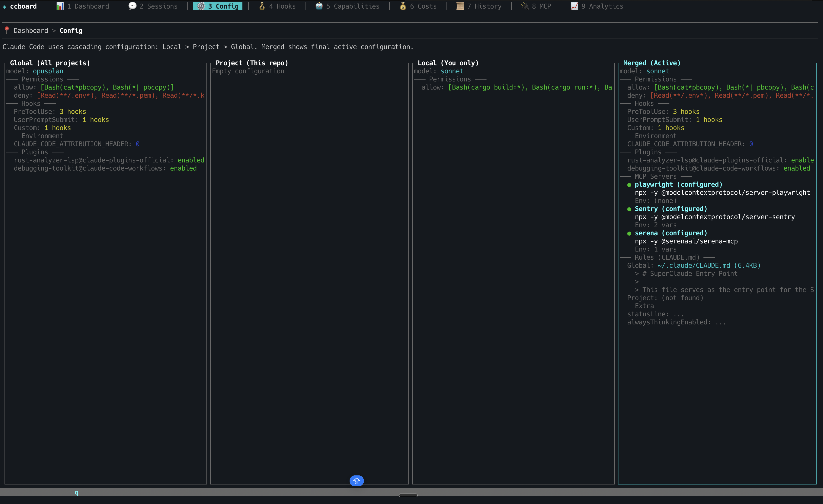The width and height of the screenshot is (823, 504).
Task: Click the Dashboard breadcrumb link
Action: (31, 30)
